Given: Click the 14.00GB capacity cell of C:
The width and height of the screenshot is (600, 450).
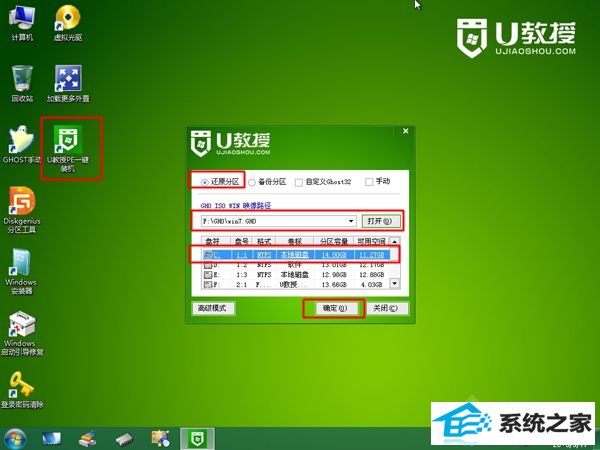Looking at the screenshot, I should (x=334, y=255).
